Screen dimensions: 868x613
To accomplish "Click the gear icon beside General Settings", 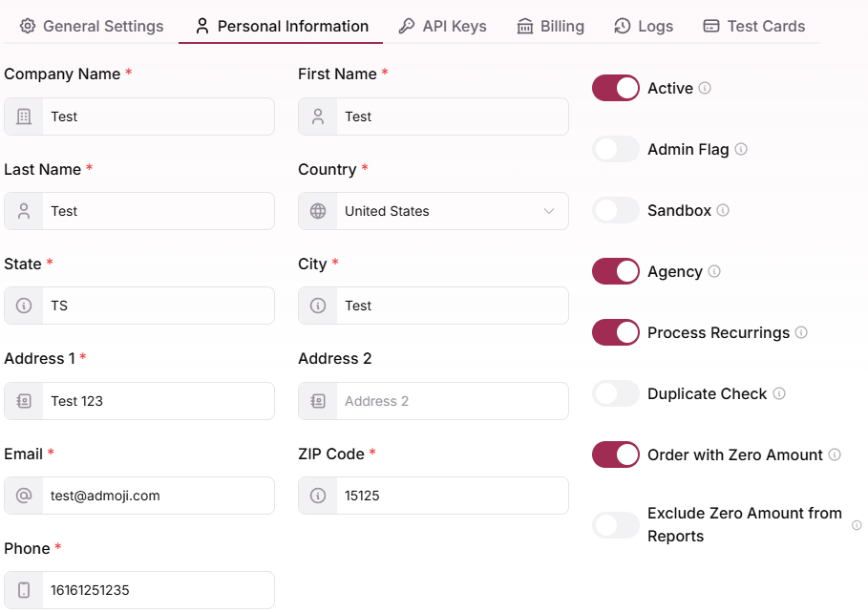I will [28, 26].
